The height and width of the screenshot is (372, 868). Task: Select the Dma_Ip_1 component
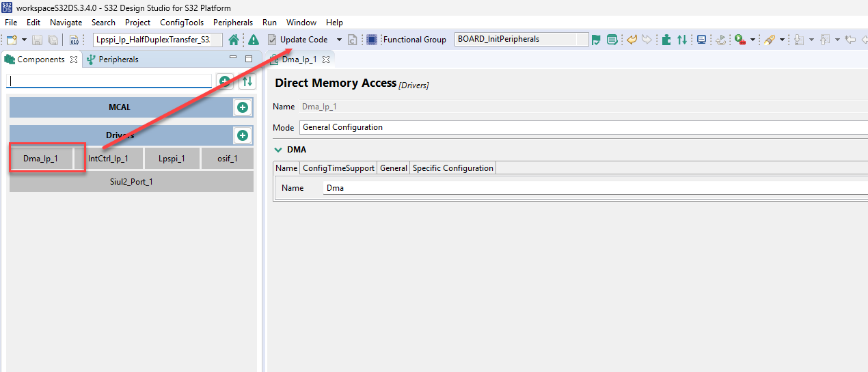click(41, 159)
